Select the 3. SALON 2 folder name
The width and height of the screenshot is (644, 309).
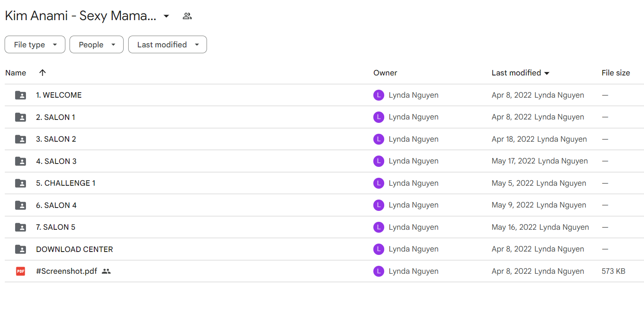point(56,139)
